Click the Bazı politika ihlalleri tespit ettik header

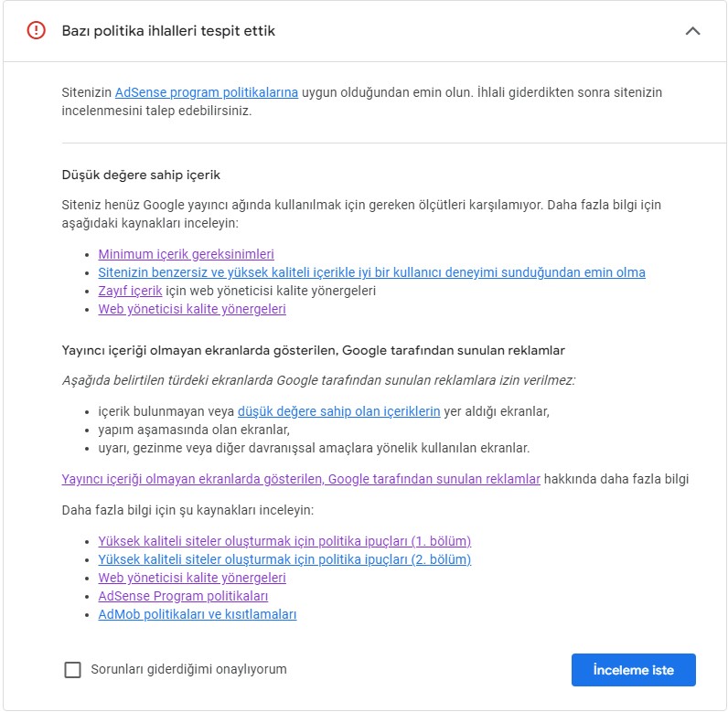coord(168,31)
